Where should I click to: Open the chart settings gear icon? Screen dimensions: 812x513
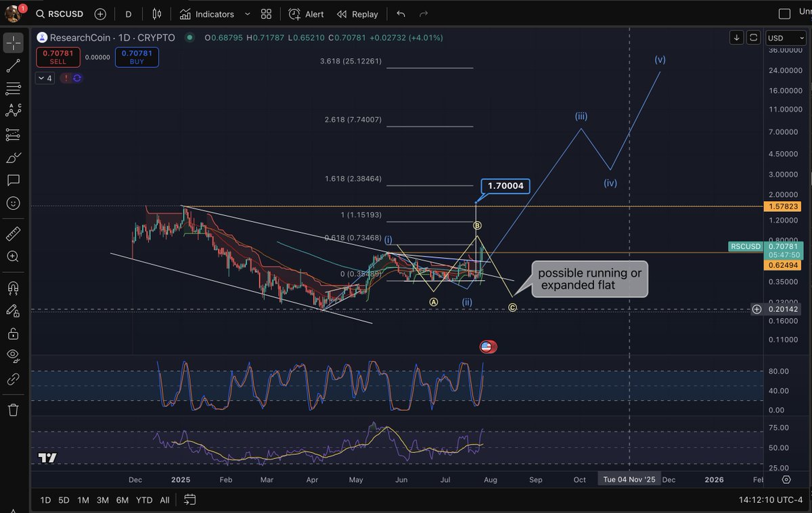786,479
